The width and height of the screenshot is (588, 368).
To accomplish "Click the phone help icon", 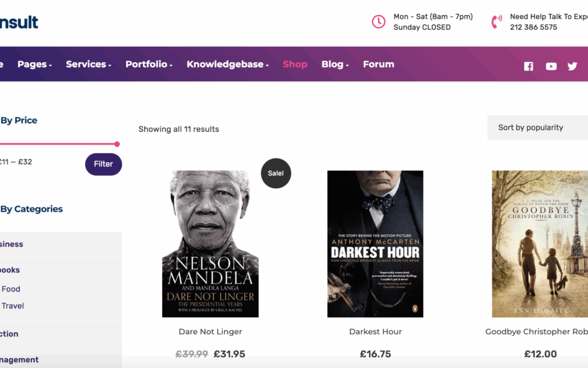I will (x=497, y=22).
